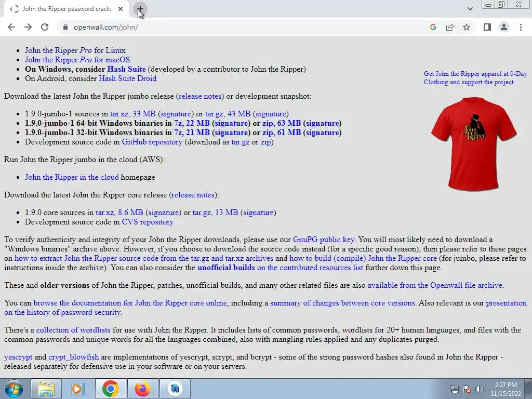Download 32-bit Windows binaries zip, 61 MB
The width and height of the screenshot is (532, 399).
click(282, 132)
